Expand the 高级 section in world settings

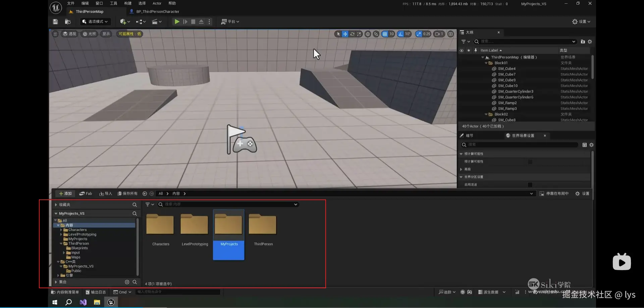tap(461, 169)
